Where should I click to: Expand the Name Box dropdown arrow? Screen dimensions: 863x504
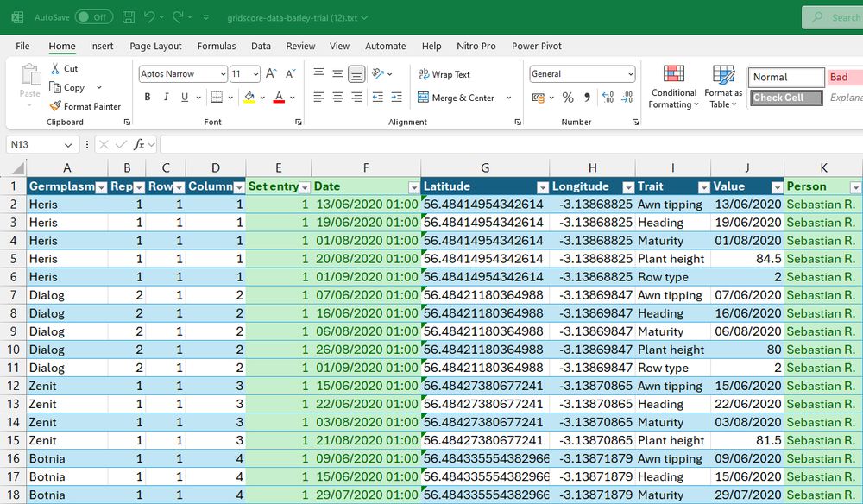68,145
